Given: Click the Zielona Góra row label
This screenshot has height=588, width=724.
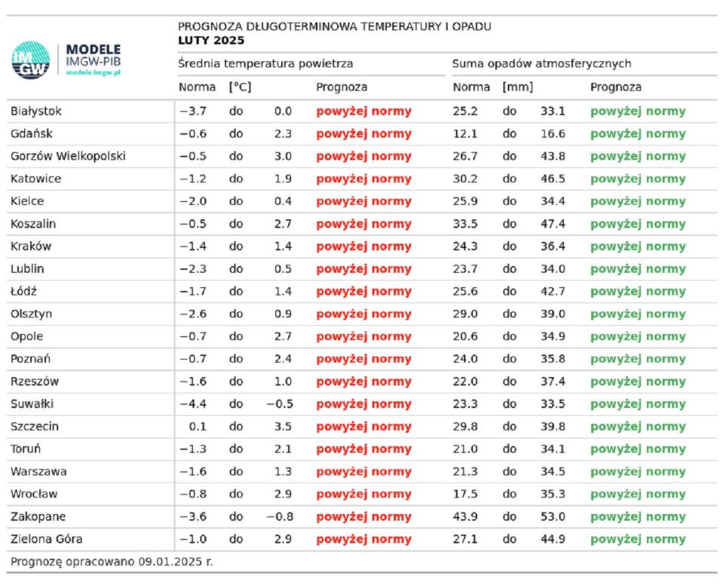Looking at the screenshot, I should click(47, 540).
